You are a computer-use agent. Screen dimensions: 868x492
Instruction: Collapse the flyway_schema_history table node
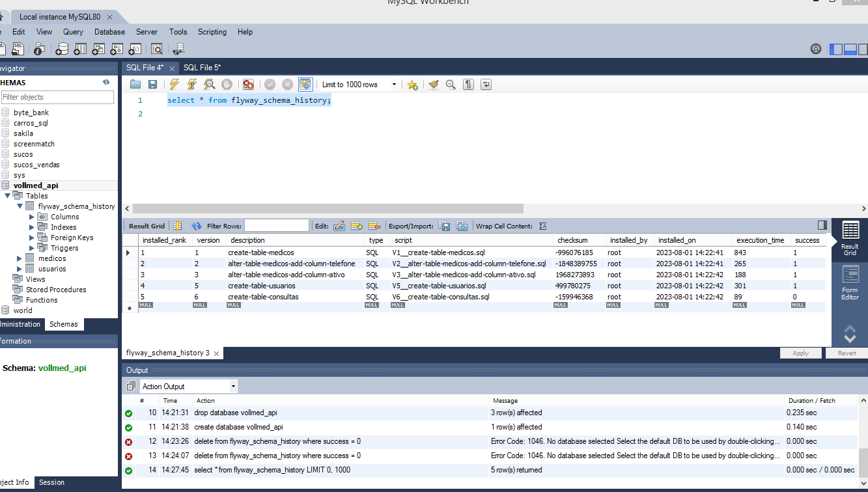20,206
